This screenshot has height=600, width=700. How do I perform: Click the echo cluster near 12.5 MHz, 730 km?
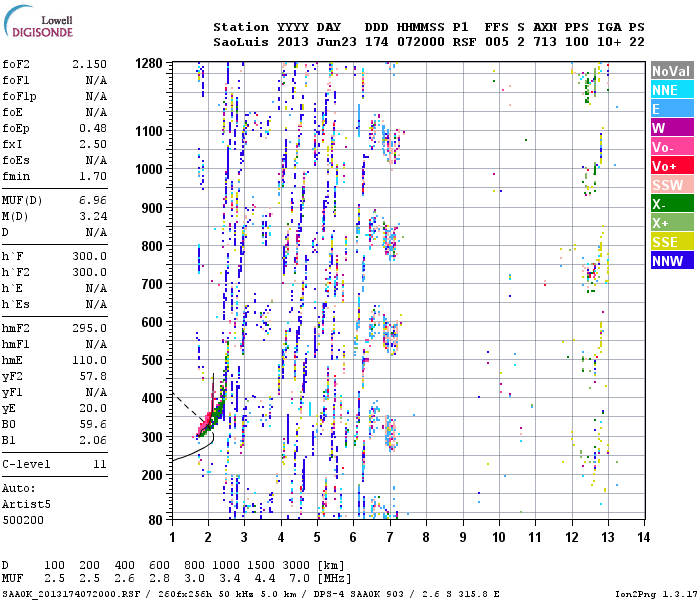592,275
